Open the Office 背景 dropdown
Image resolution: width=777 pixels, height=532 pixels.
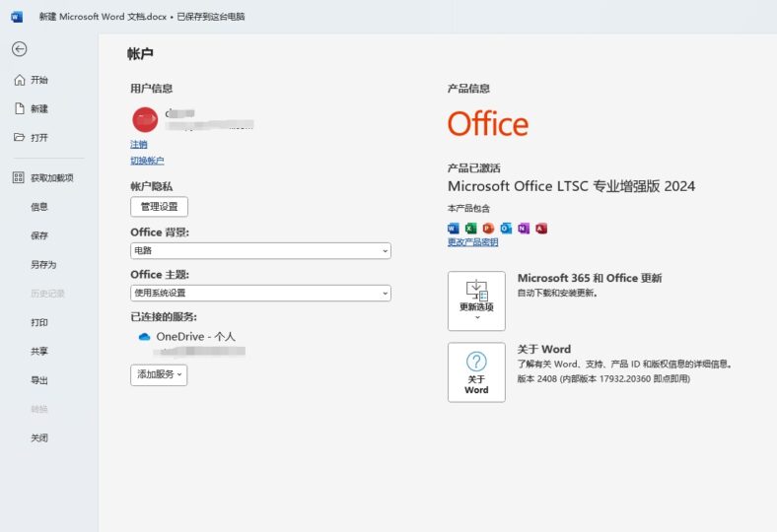point(260,251)
